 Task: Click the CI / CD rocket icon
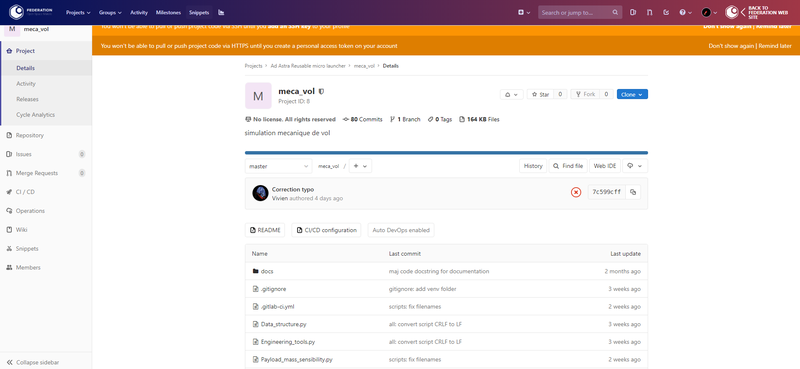9,192
